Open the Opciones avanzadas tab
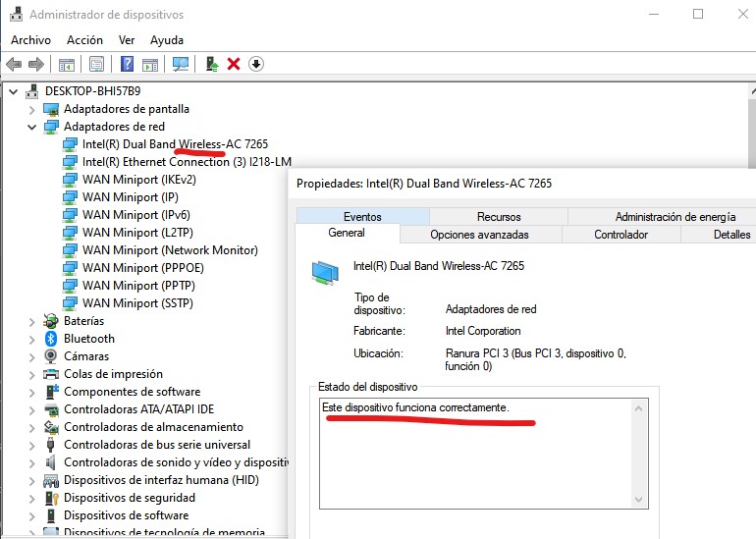 (x=480, y=235)
